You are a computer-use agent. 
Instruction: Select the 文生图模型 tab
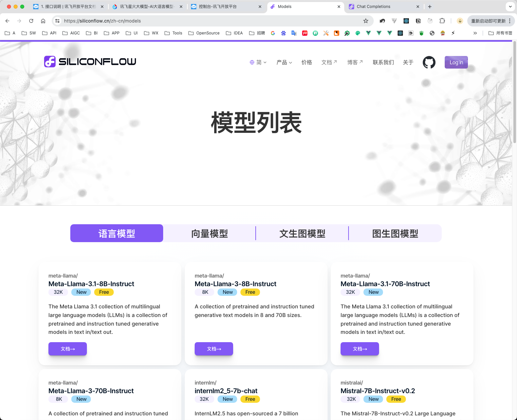tap(302, 234)
